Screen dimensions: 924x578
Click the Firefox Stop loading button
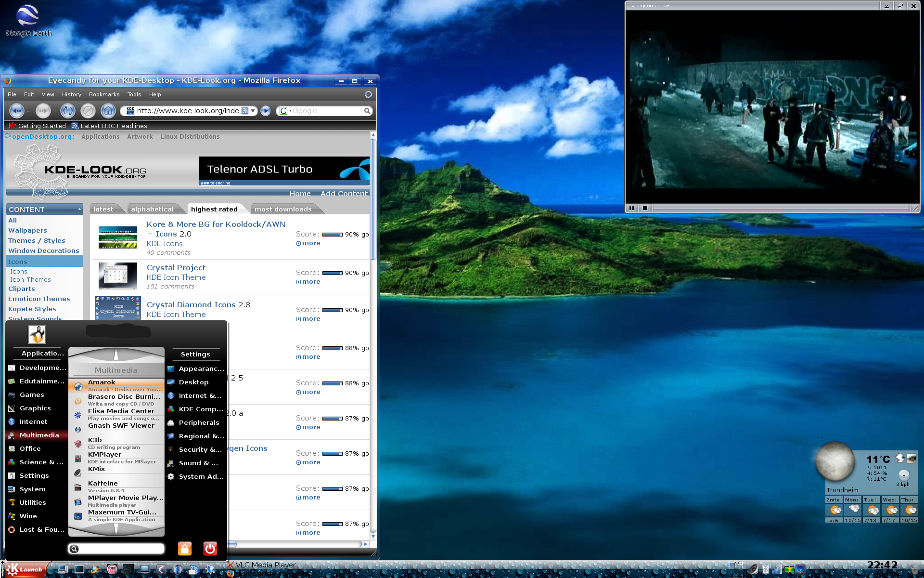click(x=88, y=111)
